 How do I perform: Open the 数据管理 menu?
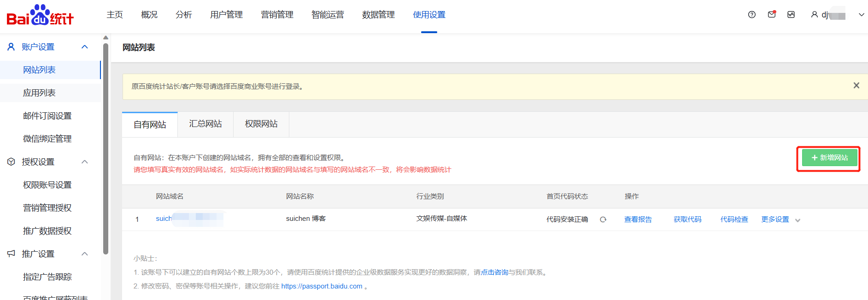(378, 15)
